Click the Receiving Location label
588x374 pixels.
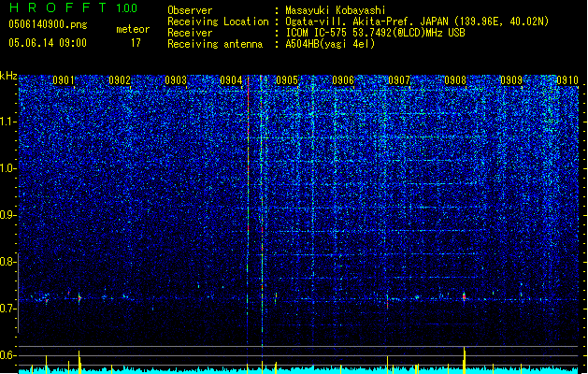218,22
